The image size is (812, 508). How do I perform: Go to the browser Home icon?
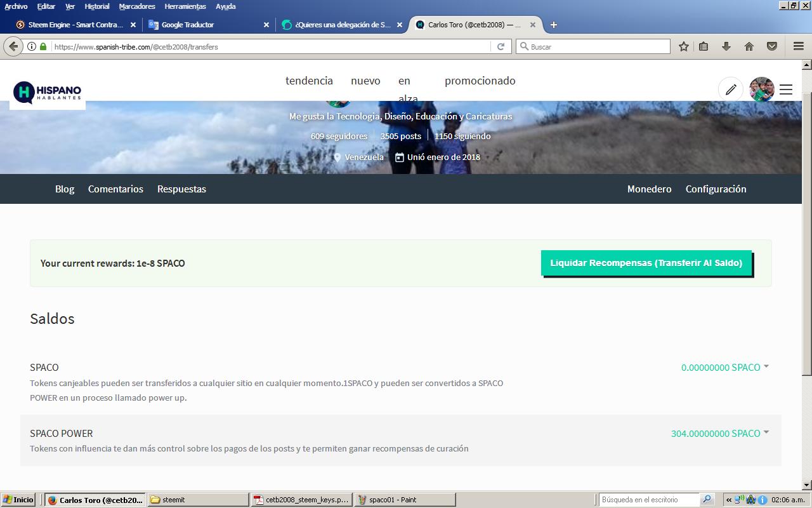pyautogui.click(x=749, y=46)
